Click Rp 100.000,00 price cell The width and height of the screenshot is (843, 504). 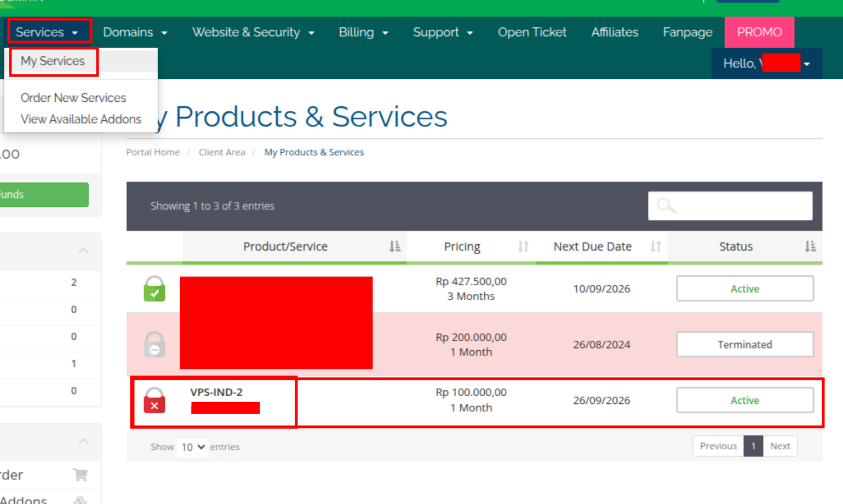coord(471,392)
